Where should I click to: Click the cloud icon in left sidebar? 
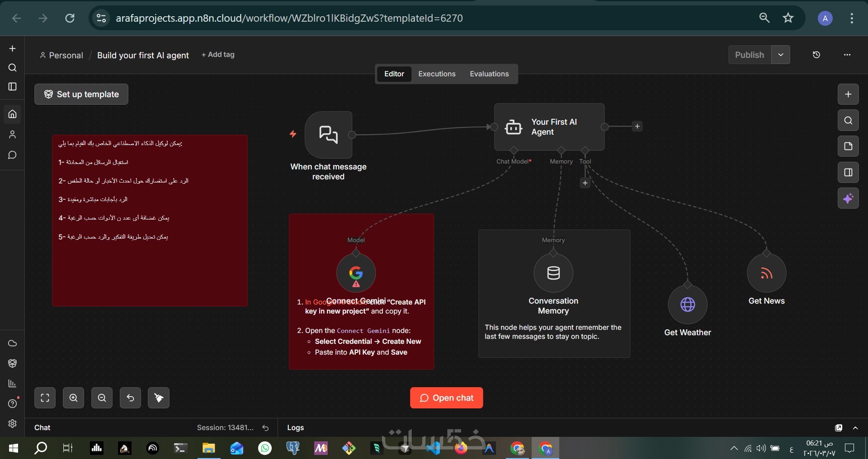point(13,343)
